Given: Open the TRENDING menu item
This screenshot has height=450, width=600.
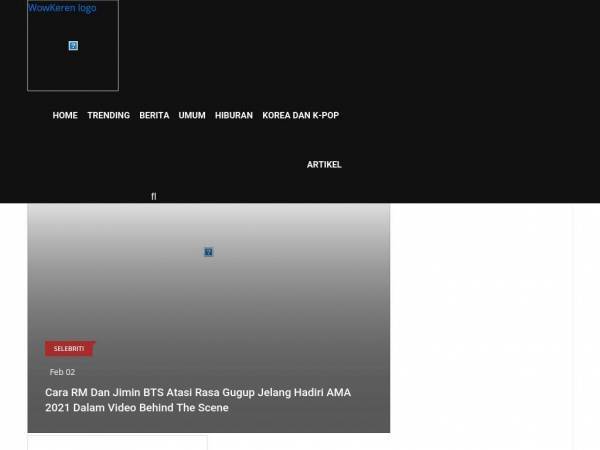Looking at the screenshot, I should (109, 116).
